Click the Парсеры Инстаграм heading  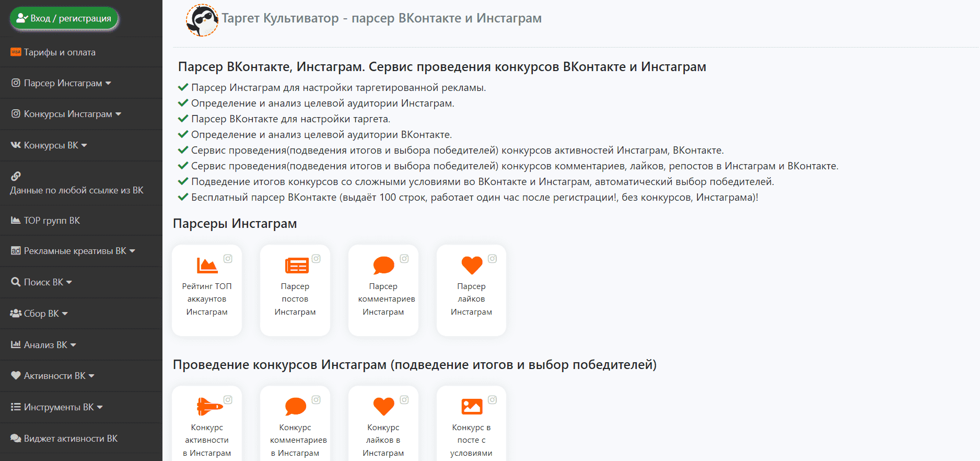pos(235,224)
